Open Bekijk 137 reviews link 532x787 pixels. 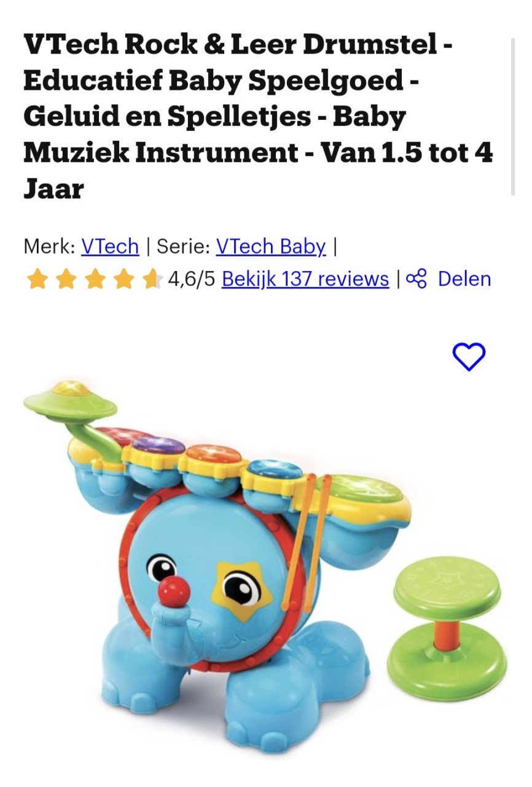pos(305,279)
